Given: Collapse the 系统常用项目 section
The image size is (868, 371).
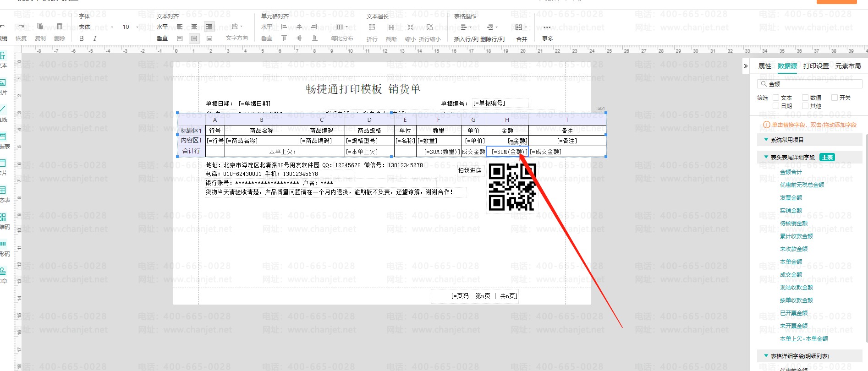Looking at the screenshot, I should (x=766, y=140).
